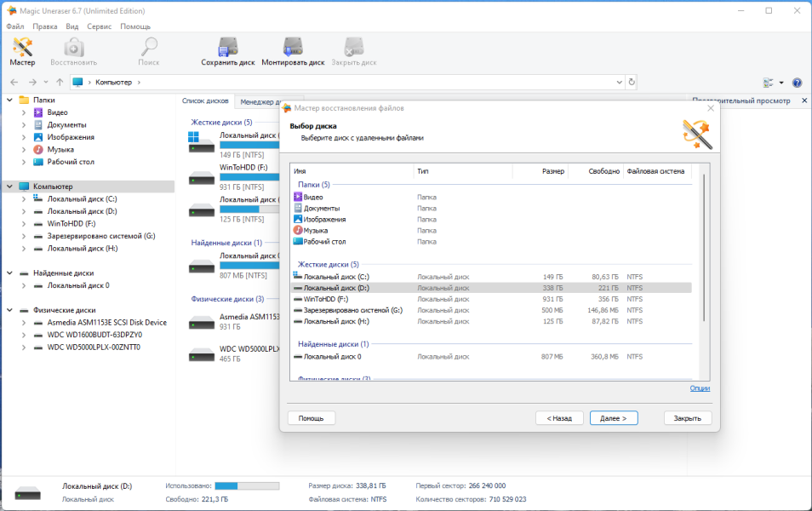Click the Далее > button
Screen dimensions: 812x511
(x=614, y=418)
